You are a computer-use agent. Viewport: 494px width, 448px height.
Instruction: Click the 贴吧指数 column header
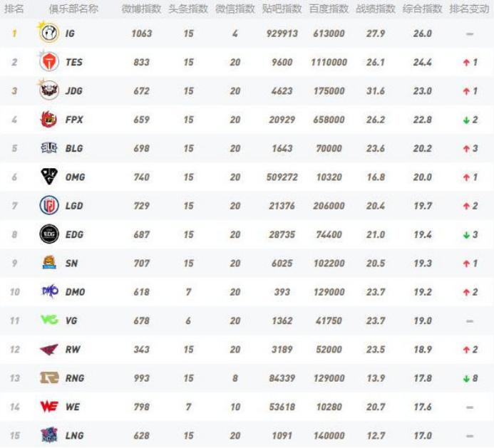(282, 9)
